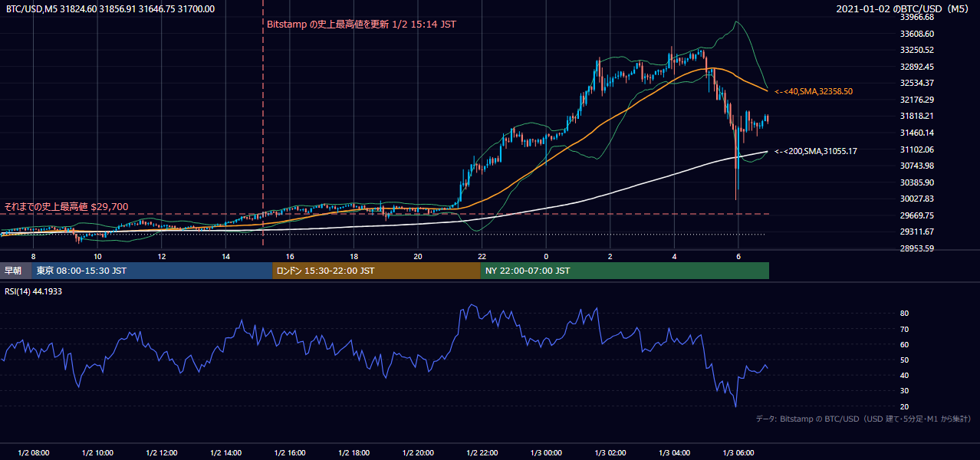Click the 1/2 22:00 time label

tap(482, 452)
